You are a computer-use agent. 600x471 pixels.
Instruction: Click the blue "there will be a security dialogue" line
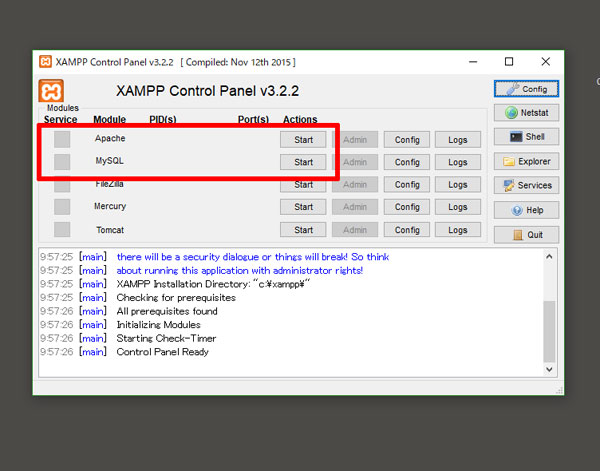point(253,257)
